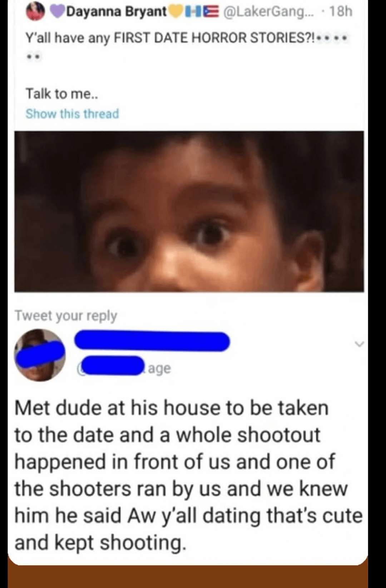Click the redacted reply username bar
Image resolution: width=386 pixels, height=588 pixels.
pos(152,341)
